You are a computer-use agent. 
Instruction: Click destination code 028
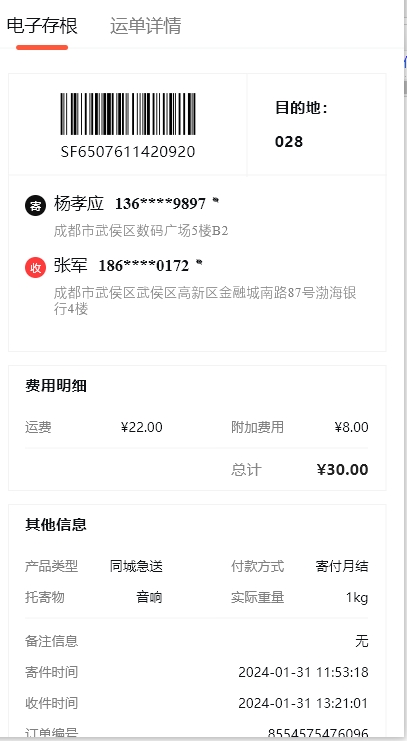point(289,142)
